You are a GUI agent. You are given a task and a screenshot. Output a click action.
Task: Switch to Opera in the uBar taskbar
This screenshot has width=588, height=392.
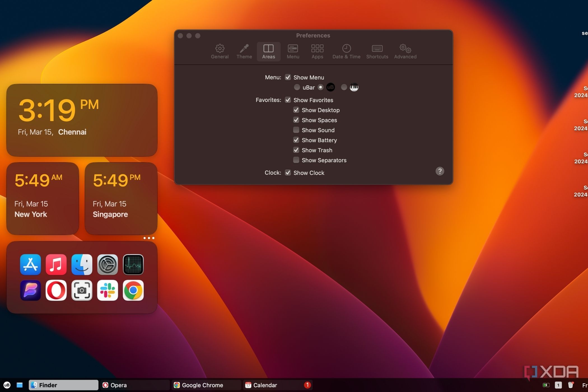(x=135, y=385)
